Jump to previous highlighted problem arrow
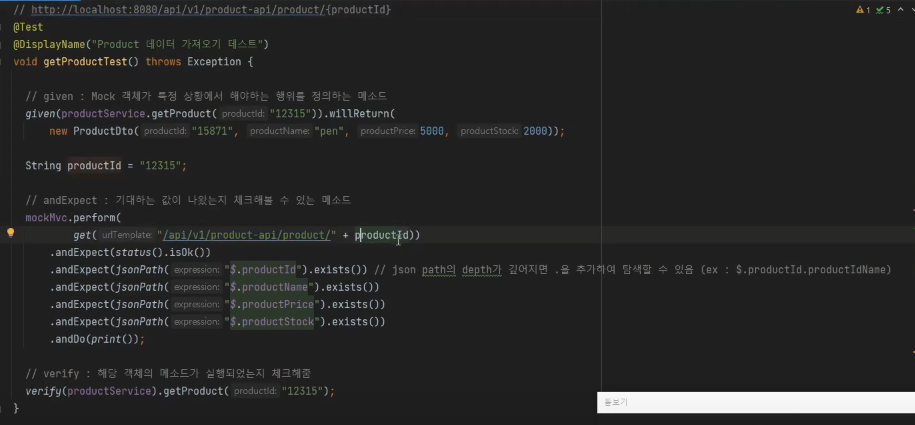Image resolution: width=915 pixels, height=425 pixels. tap(899, 10)
